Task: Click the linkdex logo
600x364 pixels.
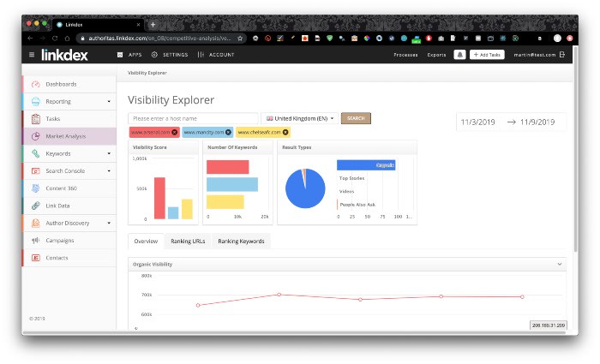Action: (x=64, y=55)
